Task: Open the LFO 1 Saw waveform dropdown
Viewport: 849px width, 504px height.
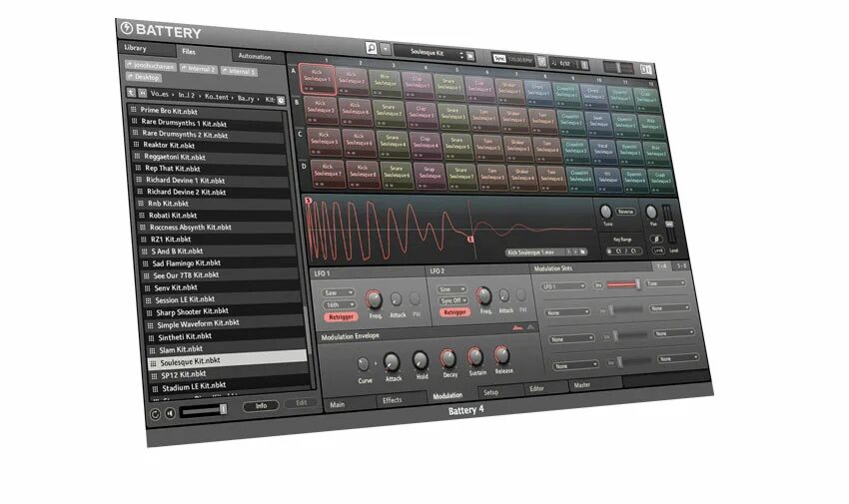Action: (339, 292)
